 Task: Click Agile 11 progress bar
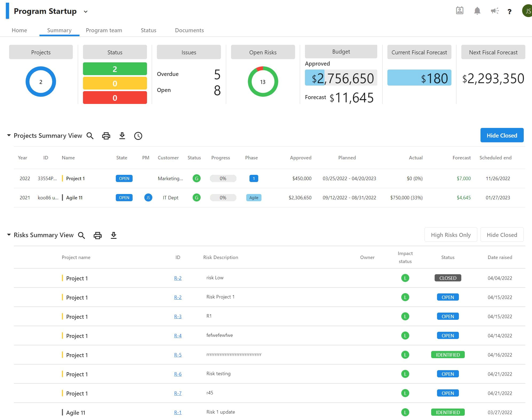coord(223,197)
